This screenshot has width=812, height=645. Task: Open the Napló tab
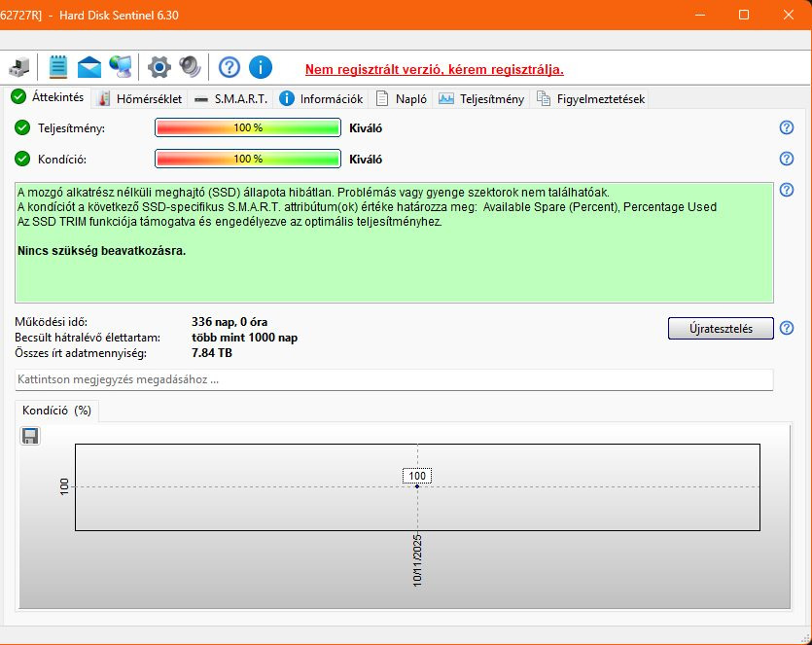click(x=402, y=98)
